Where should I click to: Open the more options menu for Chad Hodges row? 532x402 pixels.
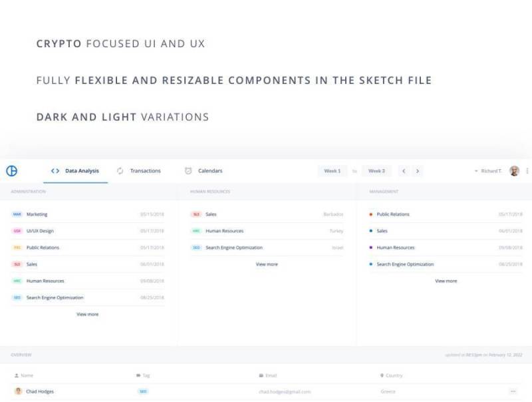(x=513, y=391)
